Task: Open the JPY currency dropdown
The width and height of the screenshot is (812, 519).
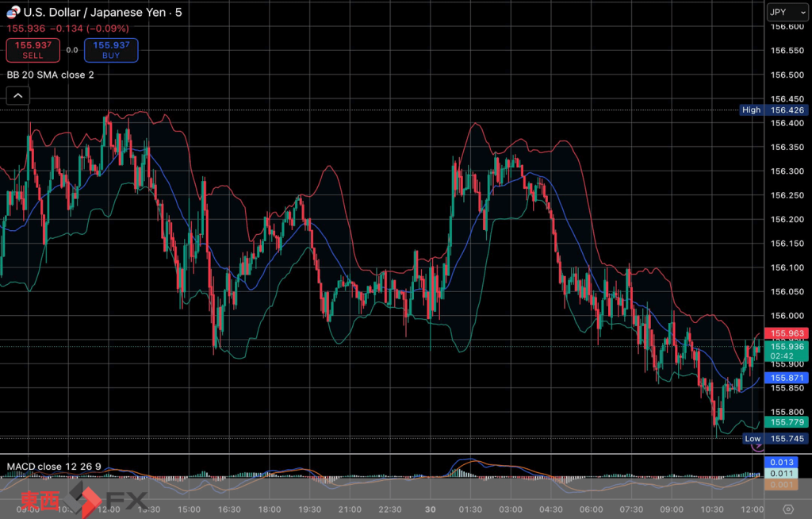Action: point(786,12)
